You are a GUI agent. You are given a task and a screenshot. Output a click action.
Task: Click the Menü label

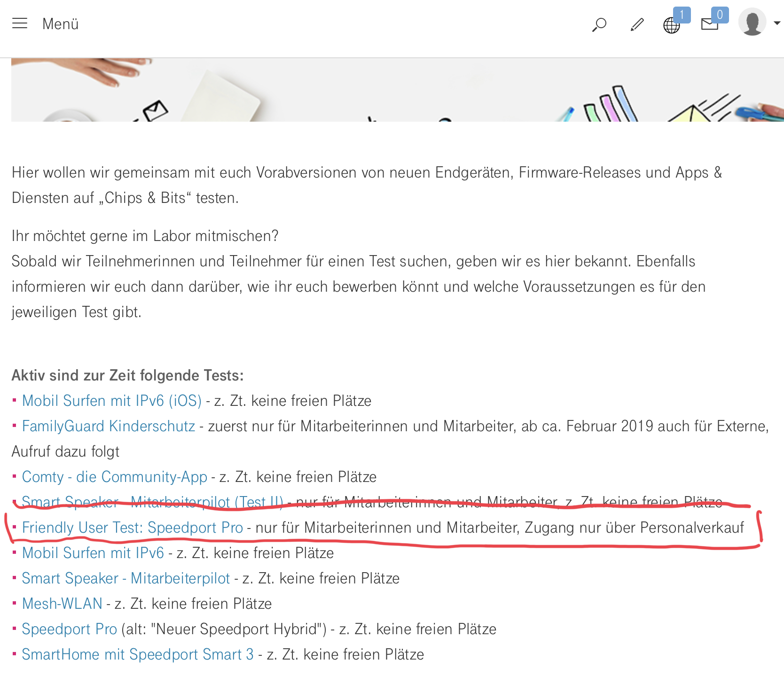pos(60,24)
